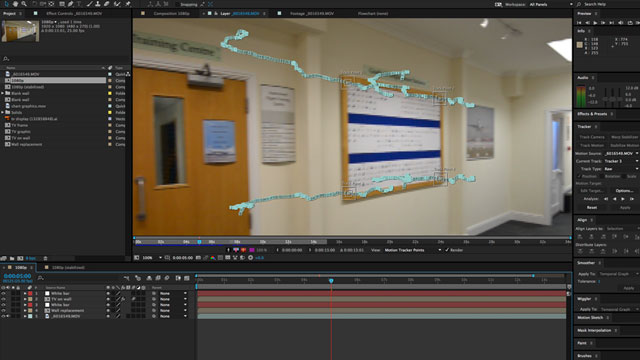Open the Effects & Presets panel tab
This screenshot has height=360, width=640.
click(592, 114)
